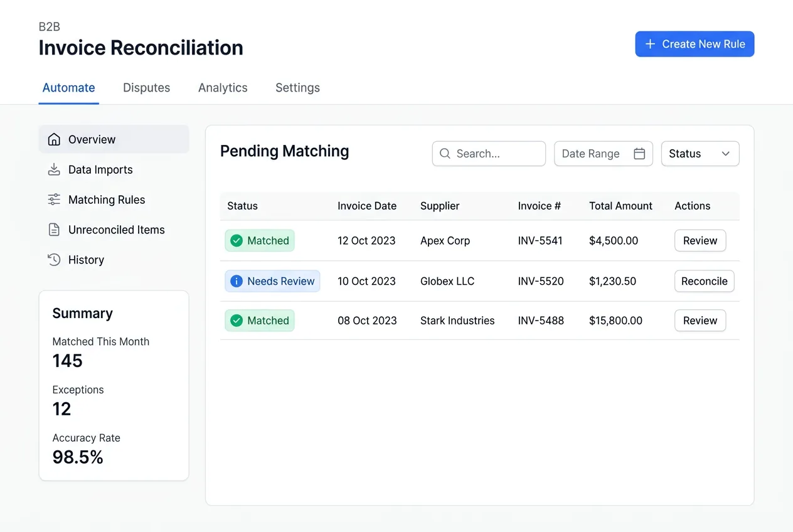Select the Overview icon in the sidebar

(55, 139)
